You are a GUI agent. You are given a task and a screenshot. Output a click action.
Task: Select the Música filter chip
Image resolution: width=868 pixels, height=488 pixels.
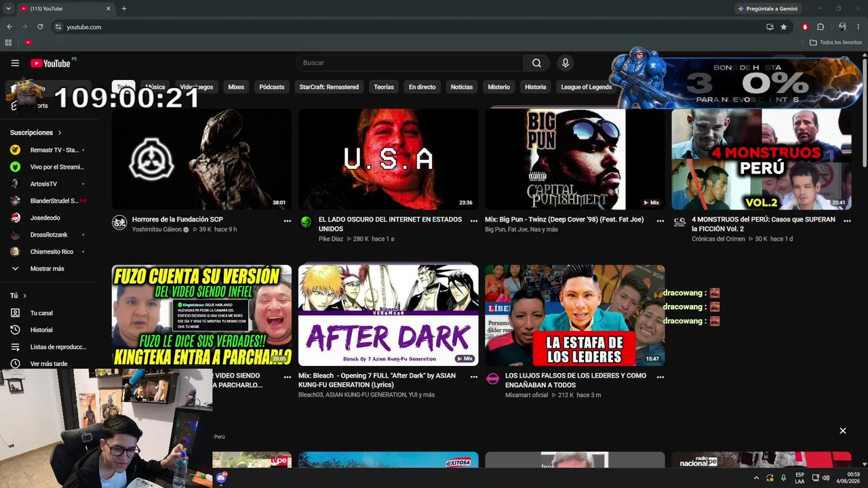(x=155, y=87)
